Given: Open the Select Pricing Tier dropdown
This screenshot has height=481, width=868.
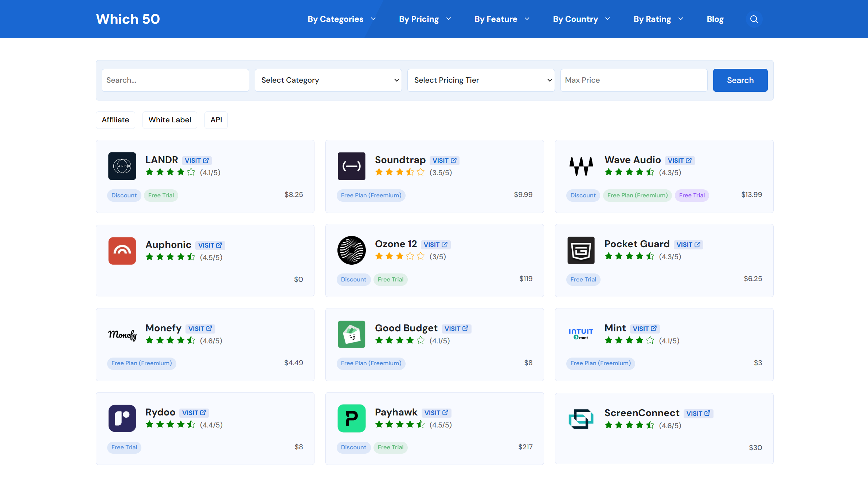Looking at the screenshot, I should pos(481,80).
